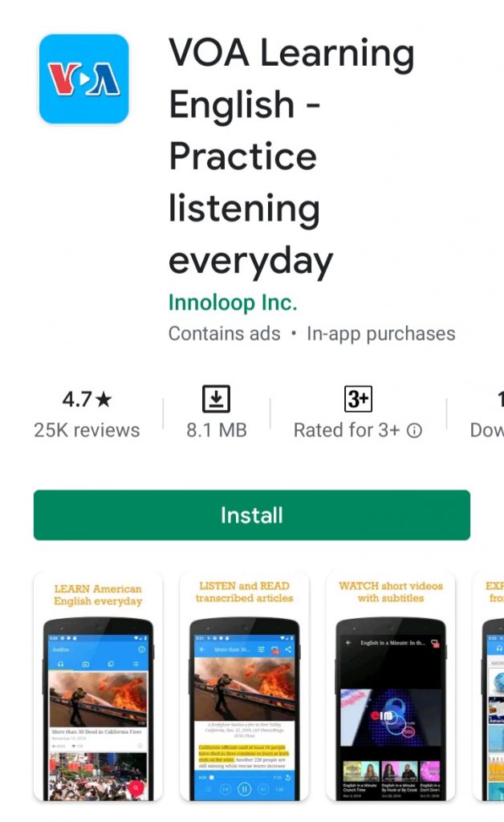Tap the Contains ads label
This screenshot has width=504, height=822.
pos(224,334)
